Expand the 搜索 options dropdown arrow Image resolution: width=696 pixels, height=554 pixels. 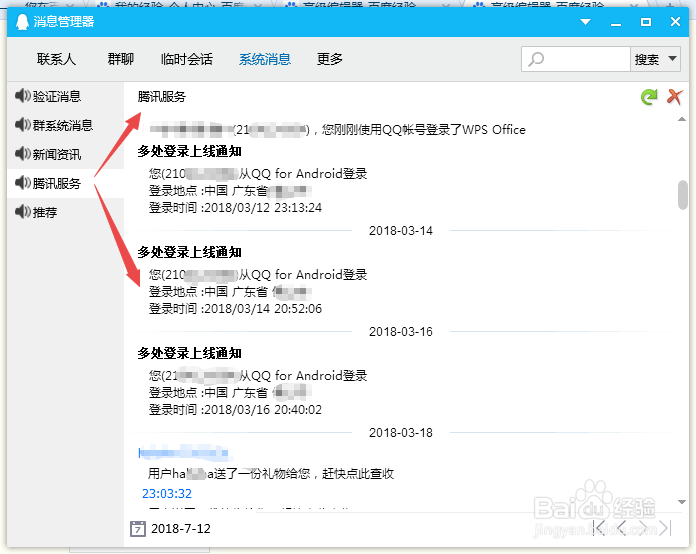click(x=672, y=59)
